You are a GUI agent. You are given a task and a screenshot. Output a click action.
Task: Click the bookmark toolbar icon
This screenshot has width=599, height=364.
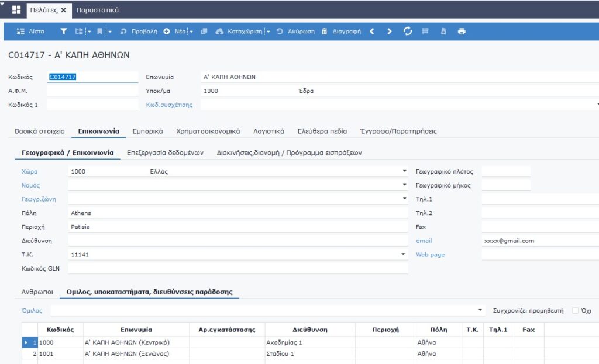(x=99, y=32)
